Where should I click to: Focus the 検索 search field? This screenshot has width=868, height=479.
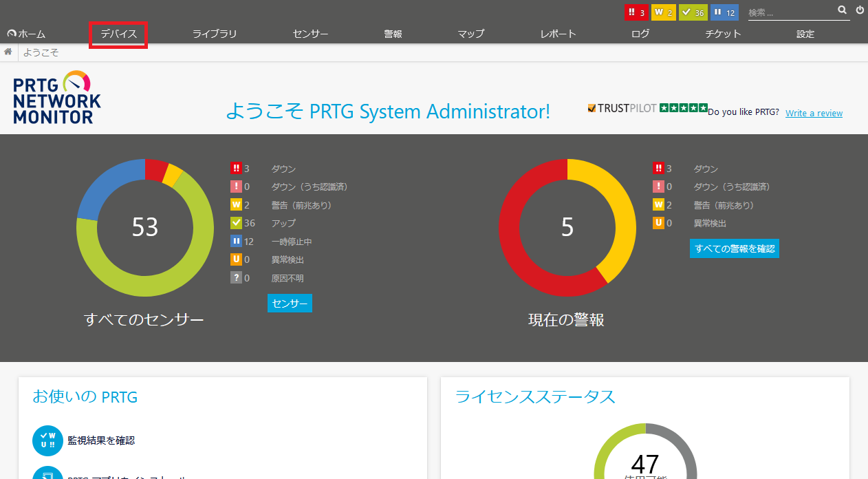coord(791,12)
